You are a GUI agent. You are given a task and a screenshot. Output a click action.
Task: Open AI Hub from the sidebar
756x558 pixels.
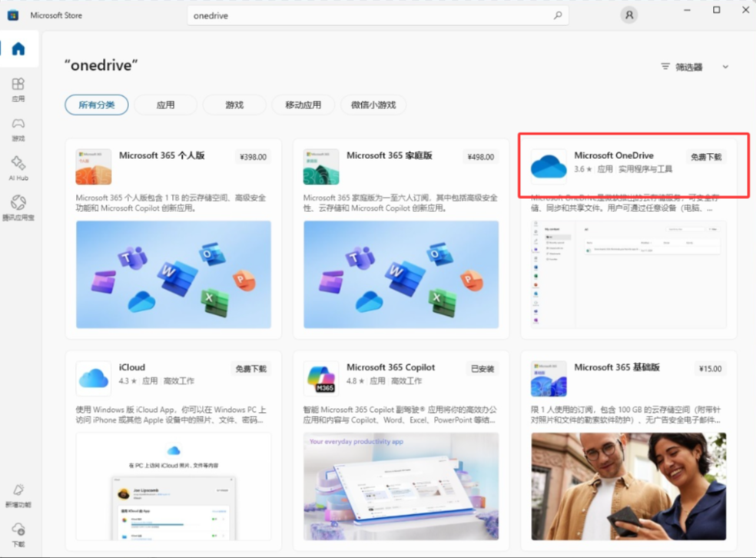coord(18,168)
